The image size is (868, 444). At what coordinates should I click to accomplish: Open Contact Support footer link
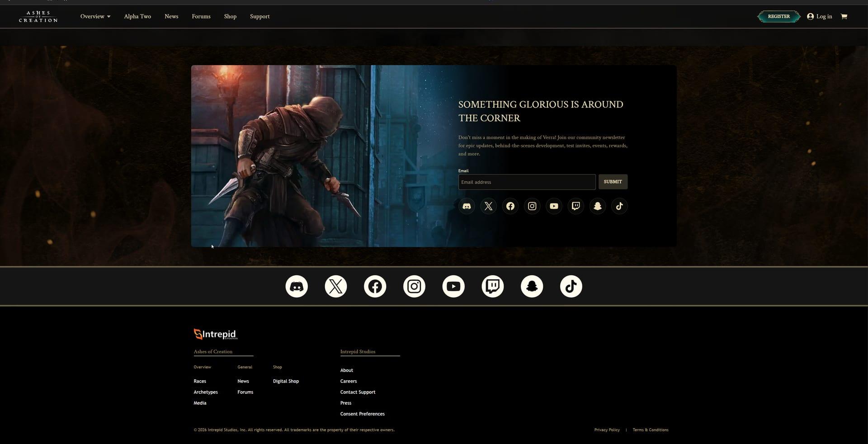click(358, 392)
